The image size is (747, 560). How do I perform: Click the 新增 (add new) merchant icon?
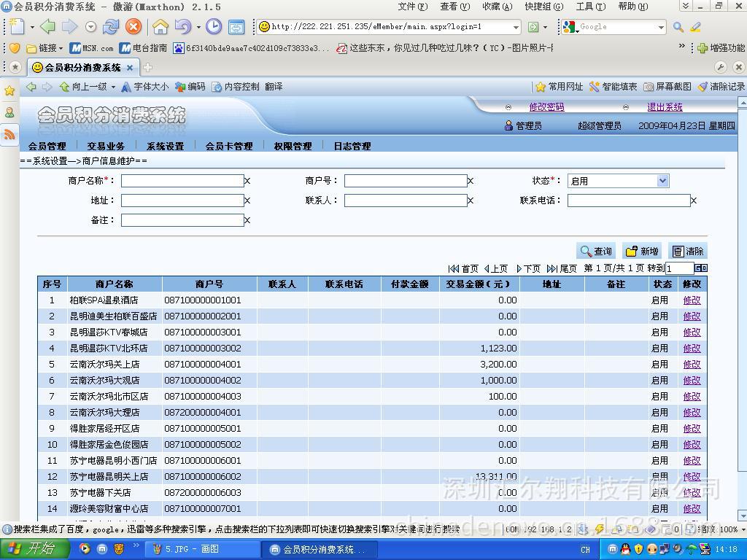pyautogui.click(x=642, y=251)
